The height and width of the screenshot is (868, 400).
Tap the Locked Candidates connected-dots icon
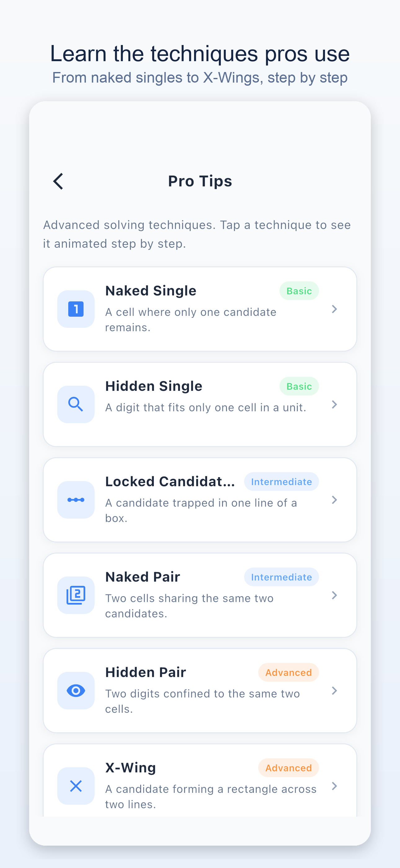[x=76, y=500]
